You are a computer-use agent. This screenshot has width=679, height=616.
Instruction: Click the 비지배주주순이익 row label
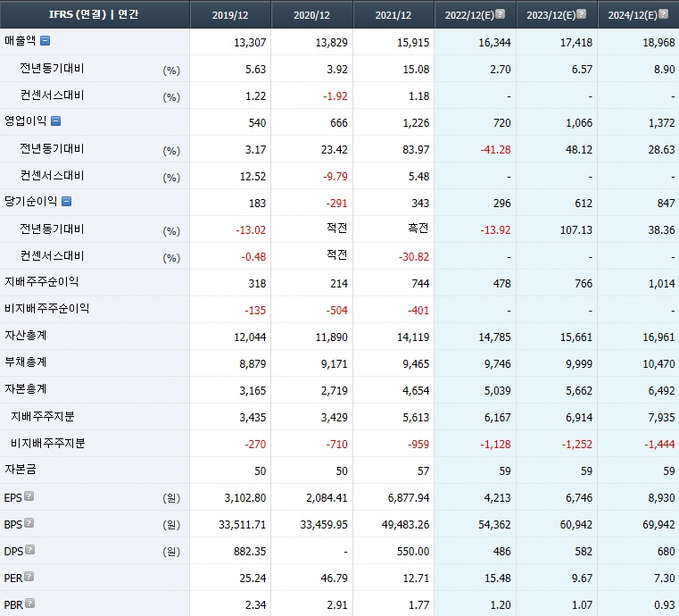pos(46,308)
